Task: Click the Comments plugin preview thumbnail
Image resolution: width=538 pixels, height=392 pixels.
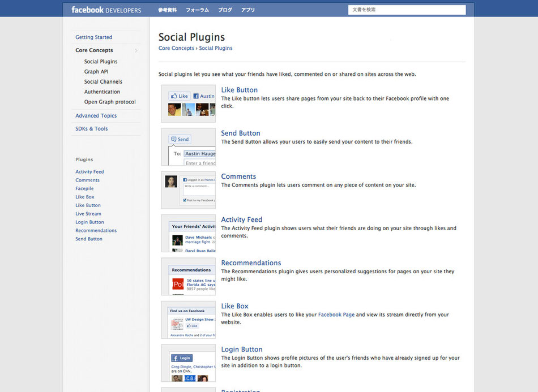Action: (189, 190)
